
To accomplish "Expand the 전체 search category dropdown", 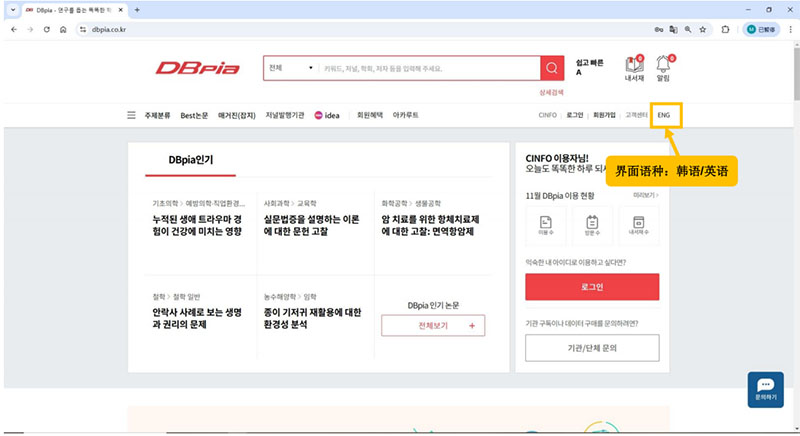I will [291, 68].
